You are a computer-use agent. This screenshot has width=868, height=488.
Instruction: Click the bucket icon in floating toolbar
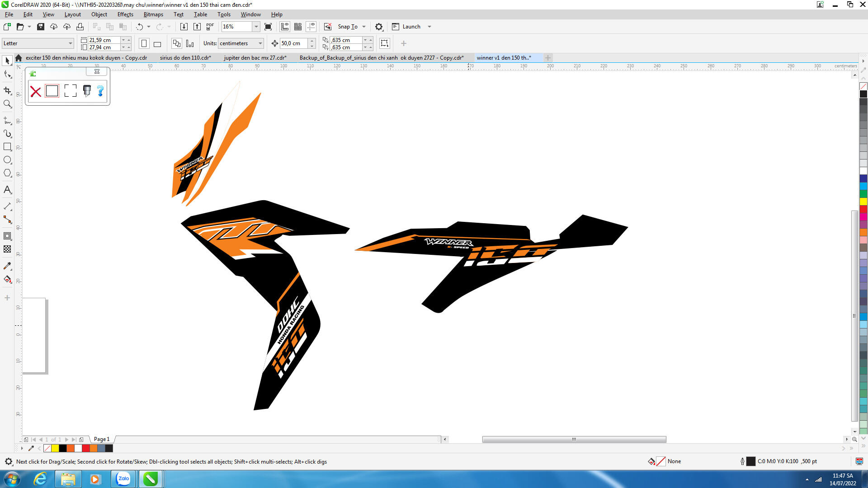87,91
